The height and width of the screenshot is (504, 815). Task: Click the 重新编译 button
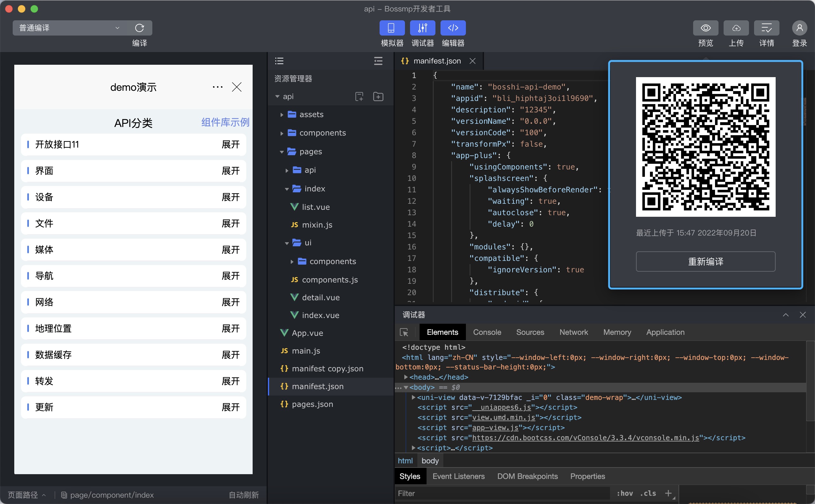(x=705, y=261)
